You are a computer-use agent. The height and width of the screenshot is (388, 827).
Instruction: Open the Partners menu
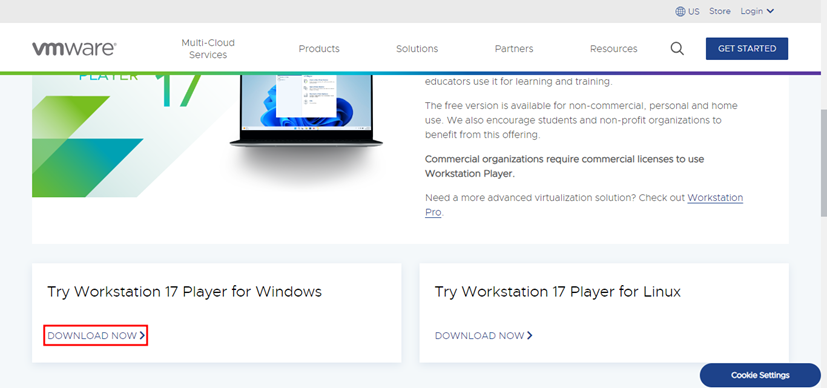[x=514, y=48]
